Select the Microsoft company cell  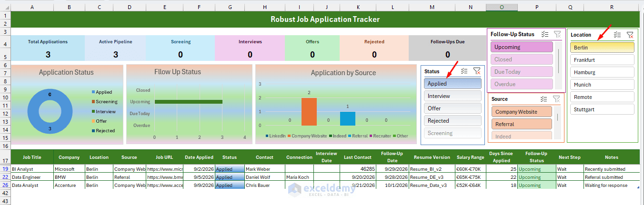pos(69,169)
